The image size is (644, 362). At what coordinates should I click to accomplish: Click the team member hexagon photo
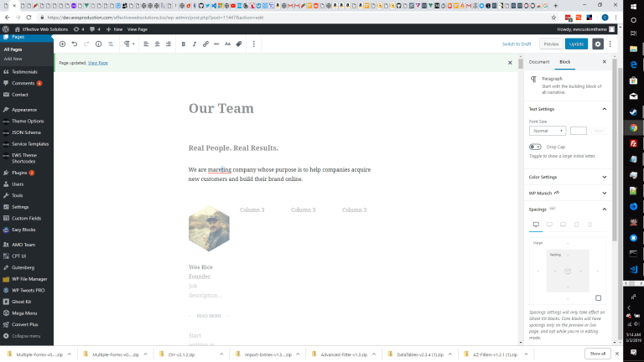[209, 229]
